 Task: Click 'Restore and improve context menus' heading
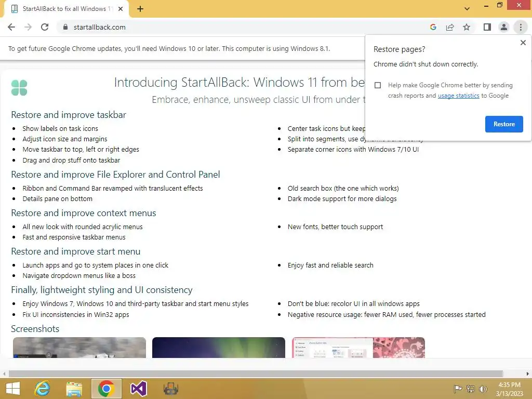(x=84, y=213)
